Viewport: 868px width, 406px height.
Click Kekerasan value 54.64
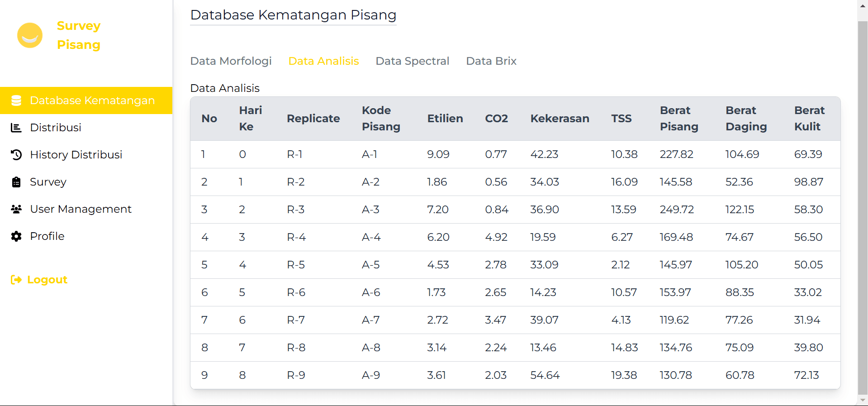545,375
